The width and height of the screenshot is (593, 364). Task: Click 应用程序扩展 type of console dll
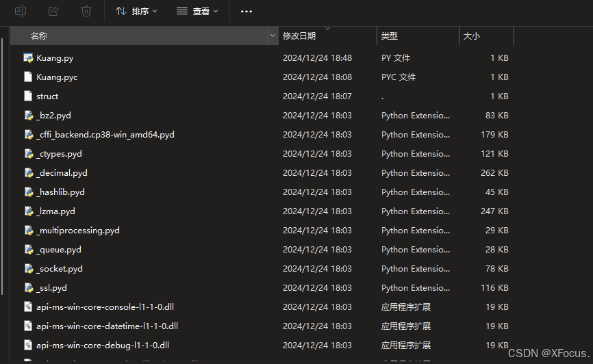tap(406, 307)
